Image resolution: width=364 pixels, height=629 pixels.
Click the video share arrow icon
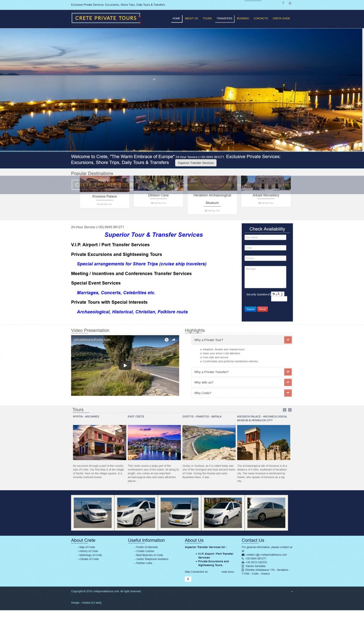click(x=174, y=340)
